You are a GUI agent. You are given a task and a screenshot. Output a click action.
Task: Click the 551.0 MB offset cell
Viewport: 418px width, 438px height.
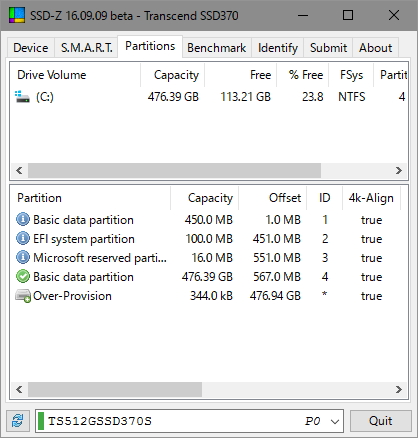[x=277, y=258]
